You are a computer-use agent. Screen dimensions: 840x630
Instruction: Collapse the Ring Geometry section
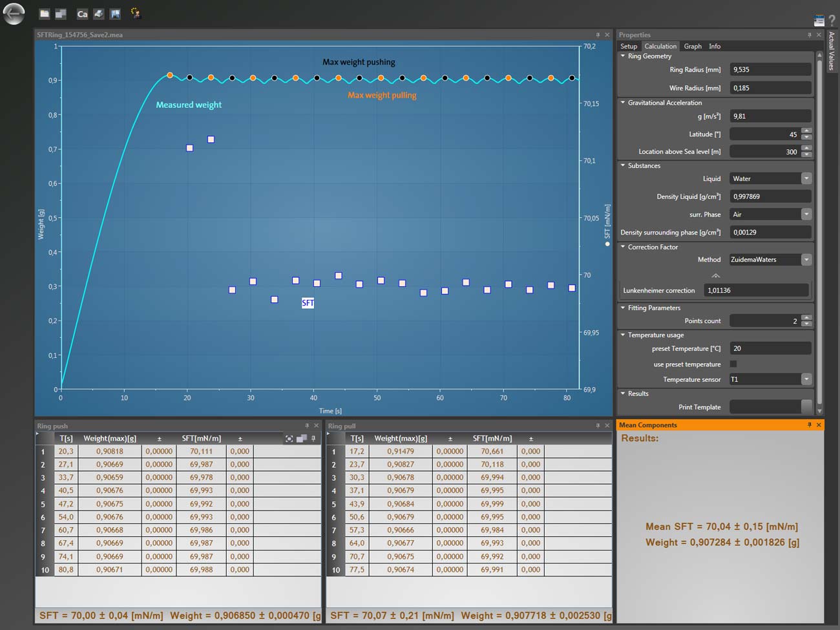(x=622, y=56)
